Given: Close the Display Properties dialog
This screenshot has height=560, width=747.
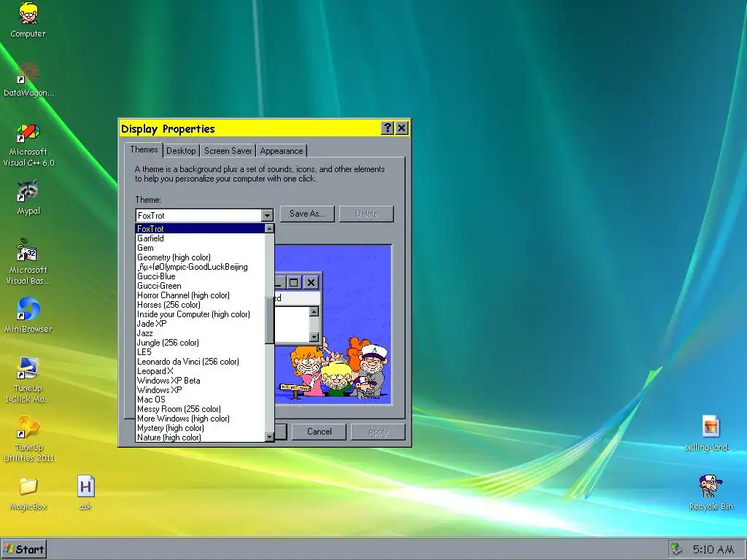Looking at the screenshot, I should click(x=402, y=128).
